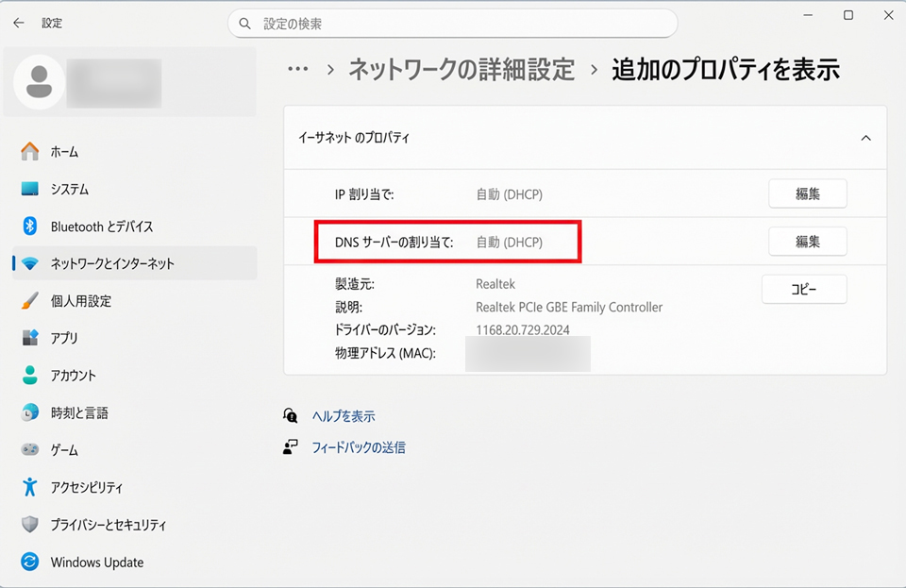
Task: Edit the DNS サーバーの割り当て setting
Action: (807, 242)
